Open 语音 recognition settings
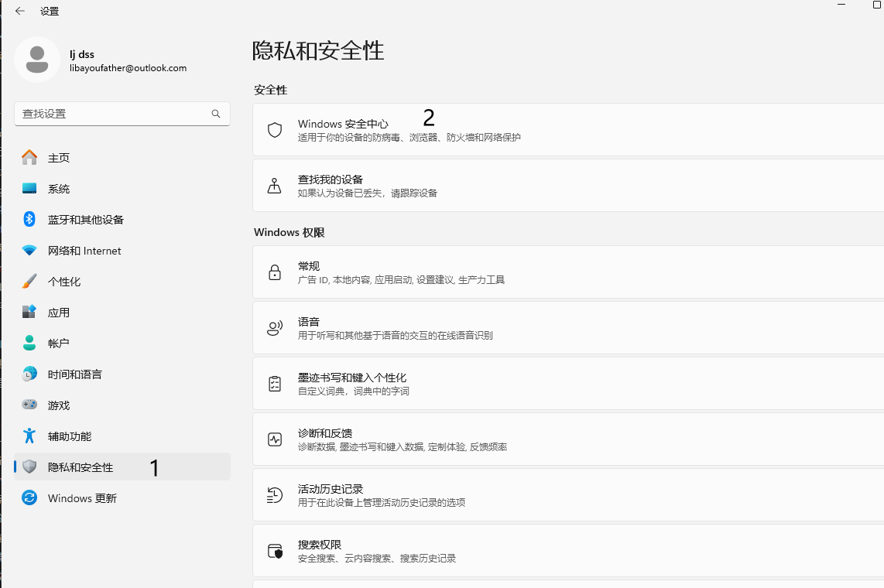 568,328
